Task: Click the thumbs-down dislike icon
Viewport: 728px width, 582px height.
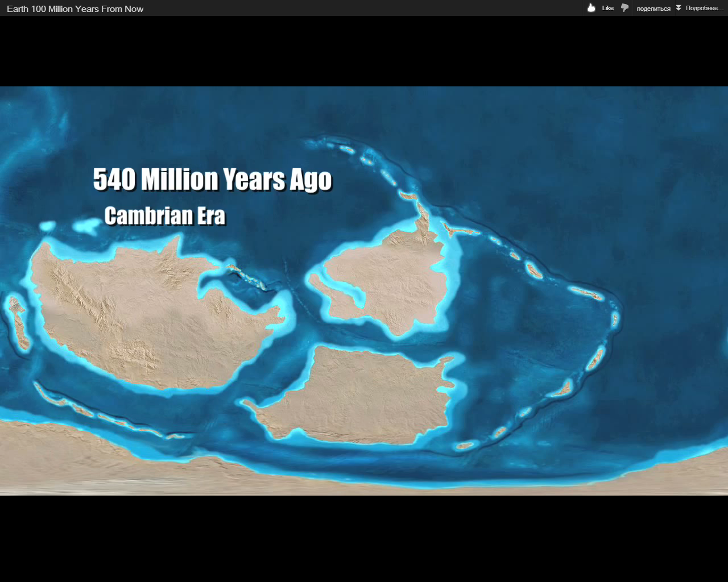Action: pyautogui.click(x=624, y=8)
